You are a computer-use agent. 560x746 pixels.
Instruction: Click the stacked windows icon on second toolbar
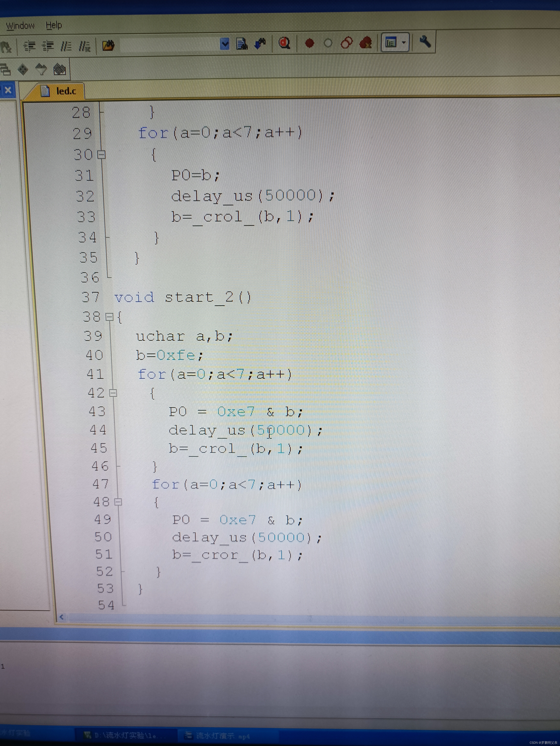[x=5, y=70]
